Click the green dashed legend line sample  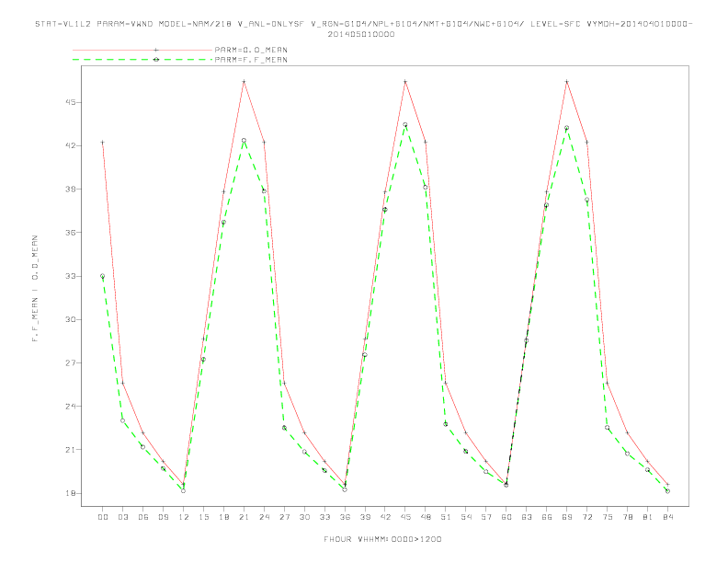point(142,60)
